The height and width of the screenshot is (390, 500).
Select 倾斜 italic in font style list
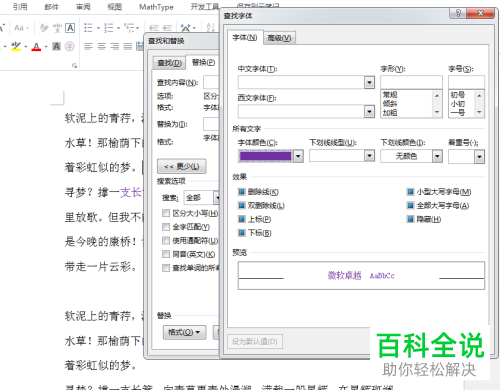coord(390,104)
